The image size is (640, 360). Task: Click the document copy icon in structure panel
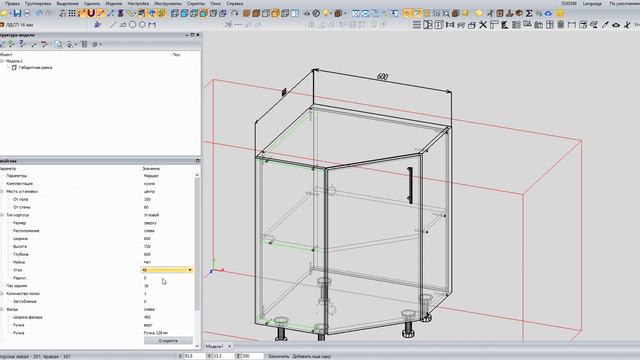coord(59,44)
